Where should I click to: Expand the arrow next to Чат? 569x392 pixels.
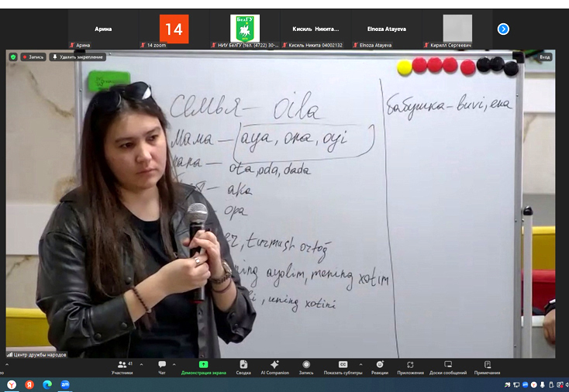click(x=174, y=363)
